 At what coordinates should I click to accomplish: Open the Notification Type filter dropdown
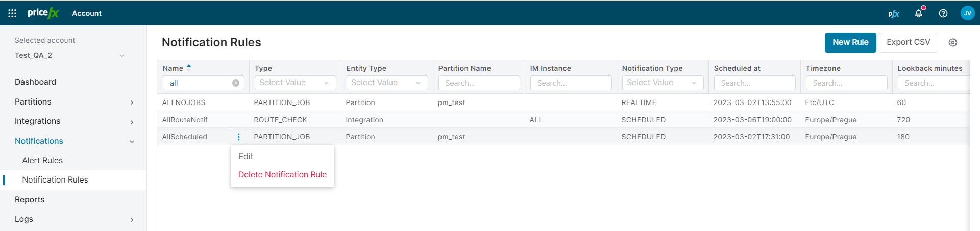[663, 83]
